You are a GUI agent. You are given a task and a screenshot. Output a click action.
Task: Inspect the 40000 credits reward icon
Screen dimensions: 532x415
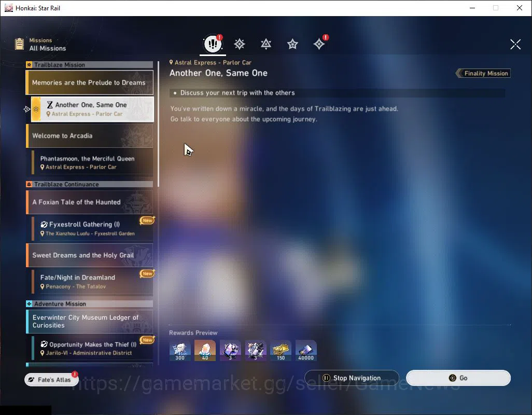tap(306, 351)
